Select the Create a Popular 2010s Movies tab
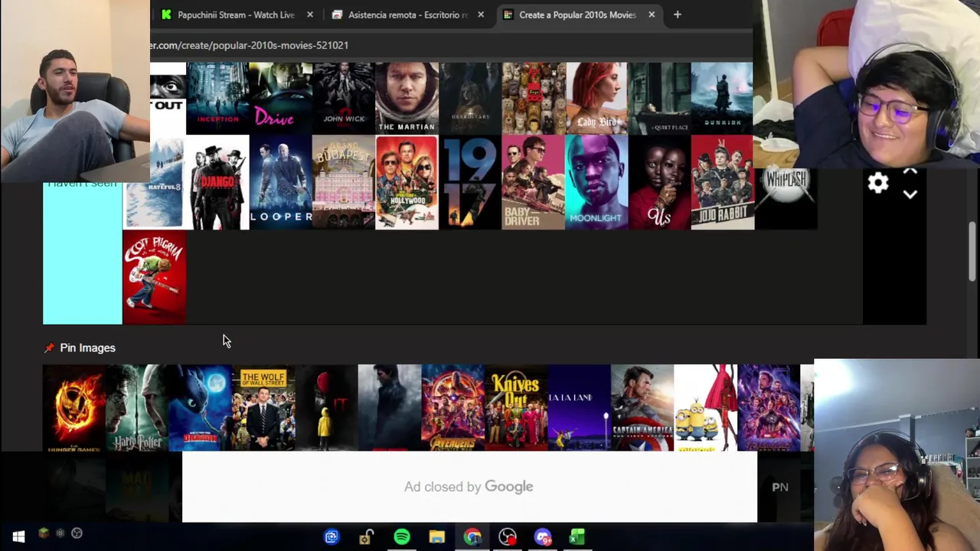The image size is (980, 551). (577, 15)
